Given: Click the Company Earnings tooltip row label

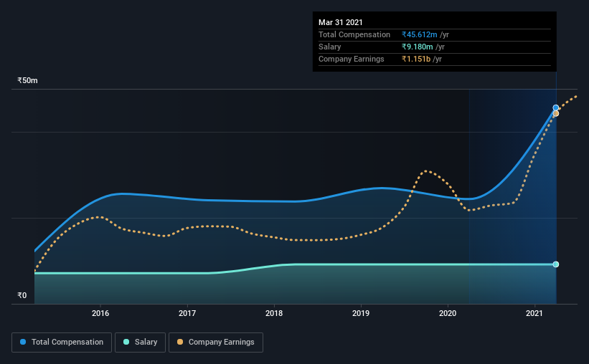Looking at the screenshot, I should [x=352, y=59].
